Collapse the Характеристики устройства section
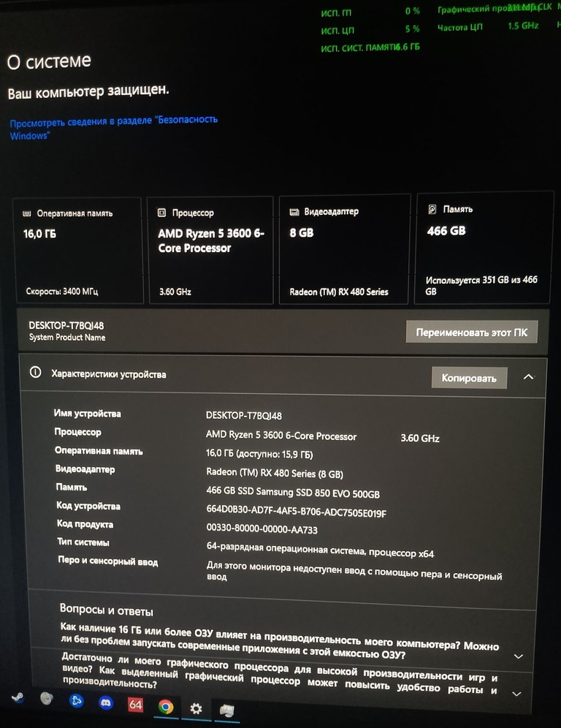The image size is (561, 728). click(529, 377)
